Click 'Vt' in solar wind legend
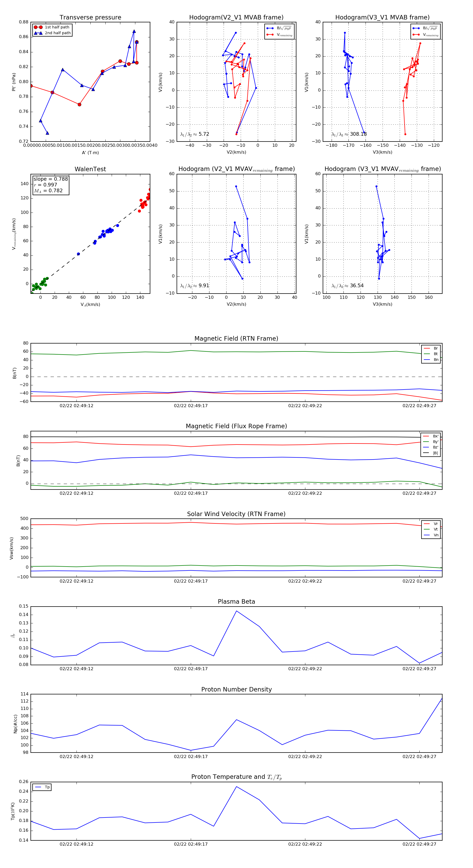Viewport: 473px width, 868px height. click(x=431, y=529)
